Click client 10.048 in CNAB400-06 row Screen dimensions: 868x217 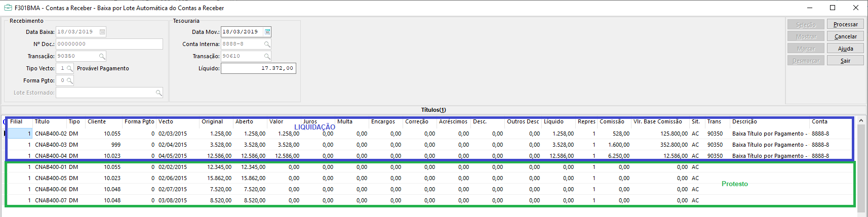coord(112,189)
